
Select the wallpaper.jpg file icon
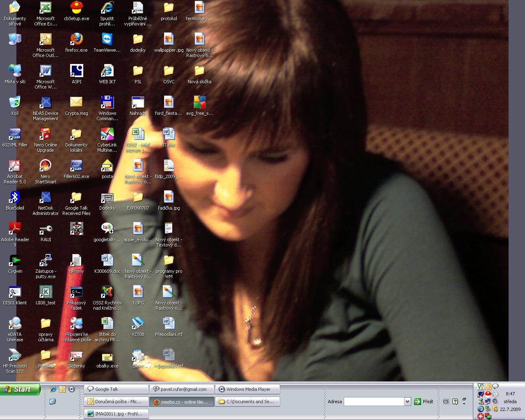169,40
